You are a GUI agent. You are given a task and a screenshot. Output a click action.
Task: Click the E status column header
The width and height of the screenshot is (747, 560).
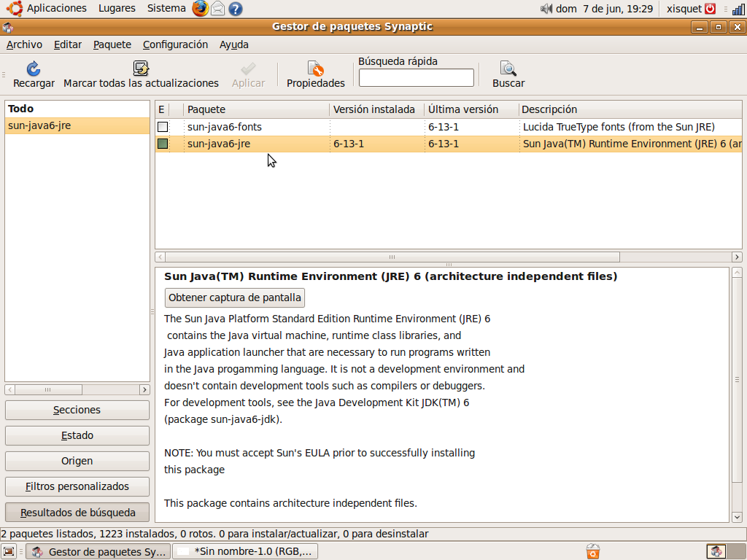162,109
